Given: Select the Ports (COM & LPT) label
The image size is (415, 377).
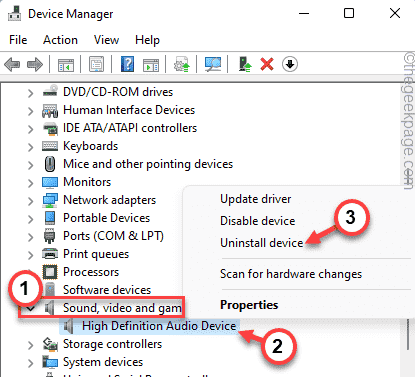Looking at the screenshot, I should (113, 236).
